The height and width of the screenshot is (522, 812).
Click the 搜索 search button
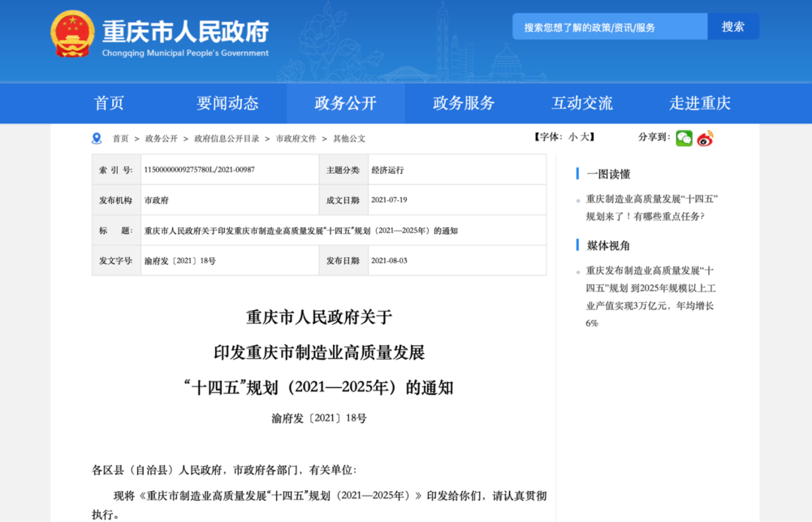coord(732,27)
